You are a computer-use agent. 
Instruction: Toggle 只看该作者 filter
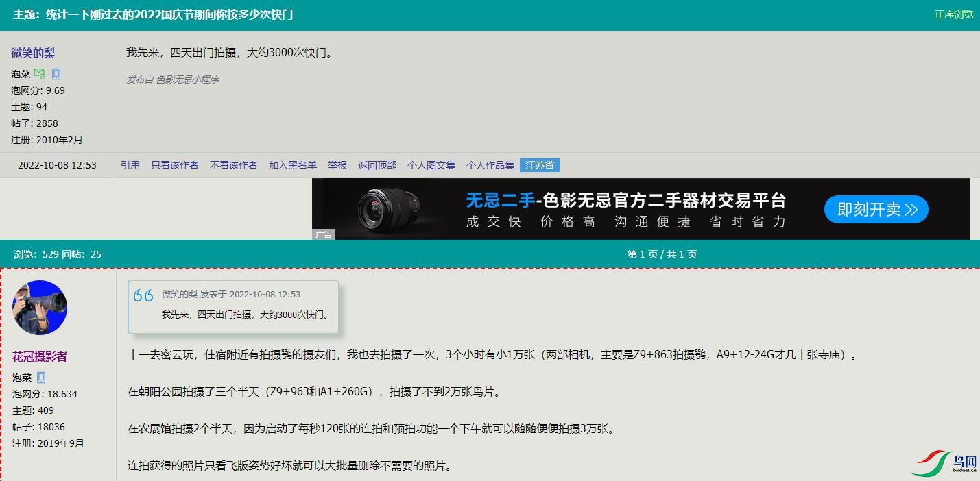point(175,165)
